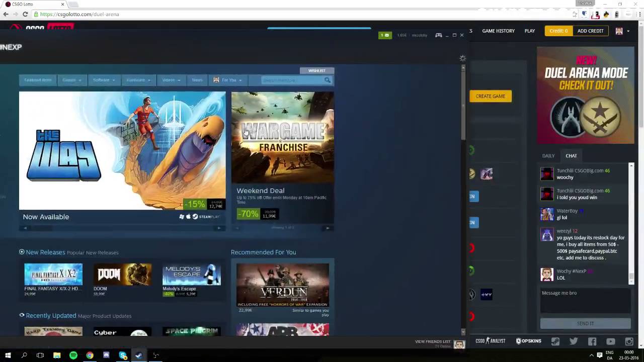
Task: Reload the csgolotto.com page in Chrome
Action: [x=25, y=14]
